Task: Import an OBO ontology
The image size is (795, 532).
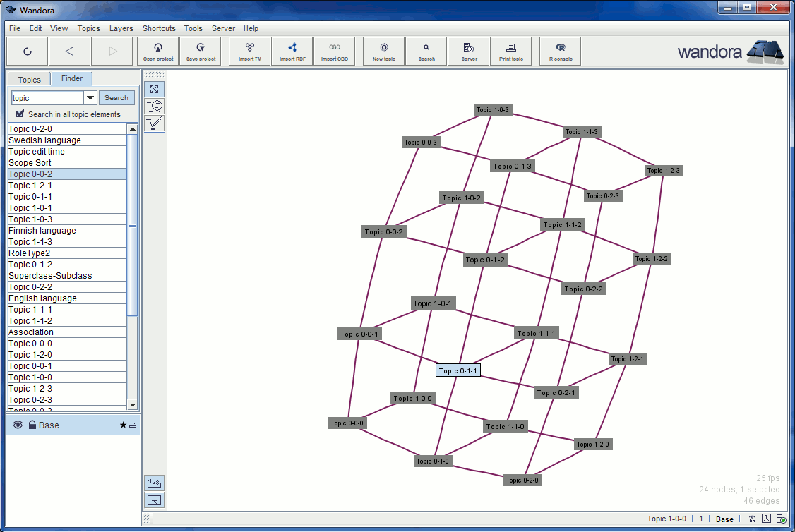Action: (x=335, y=51)
